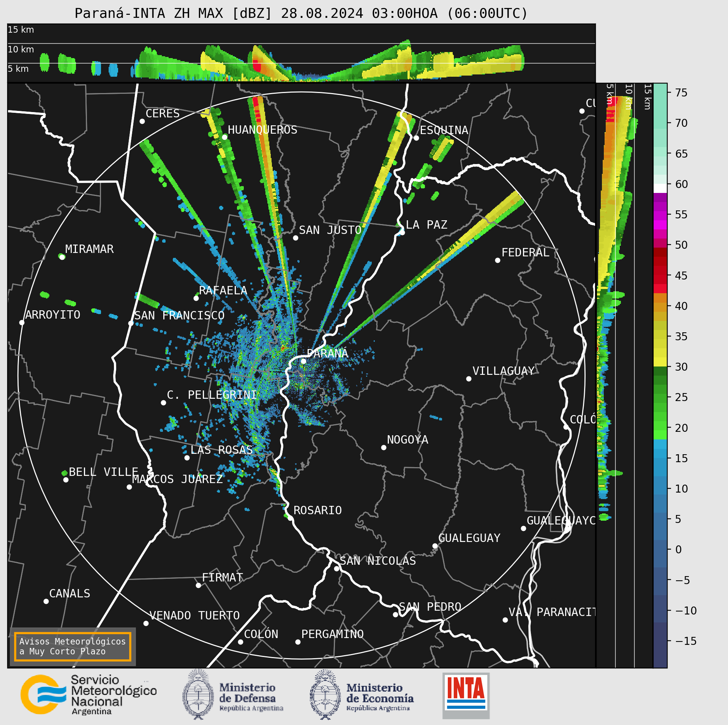
Task: Click the SAN NICOLÁS city label
Action: (378, 561)
